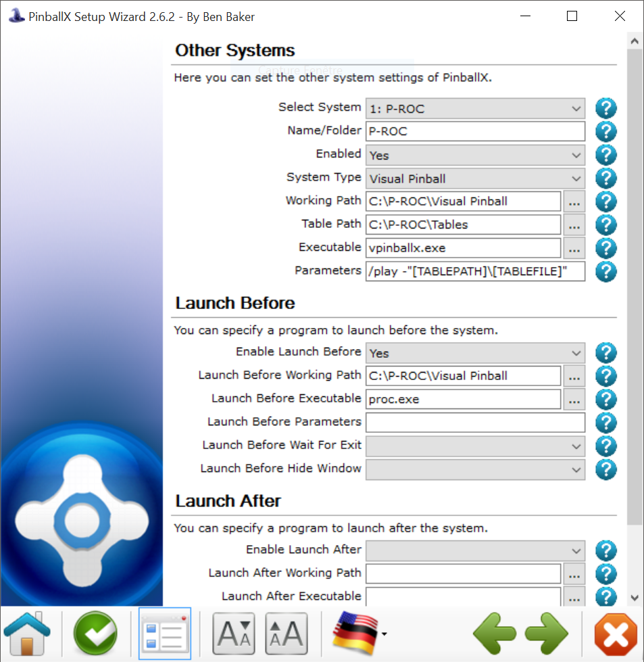The width and height of the screenshot is (644, 662).
Task: View help for Executable field
Action: click(606, 248)
